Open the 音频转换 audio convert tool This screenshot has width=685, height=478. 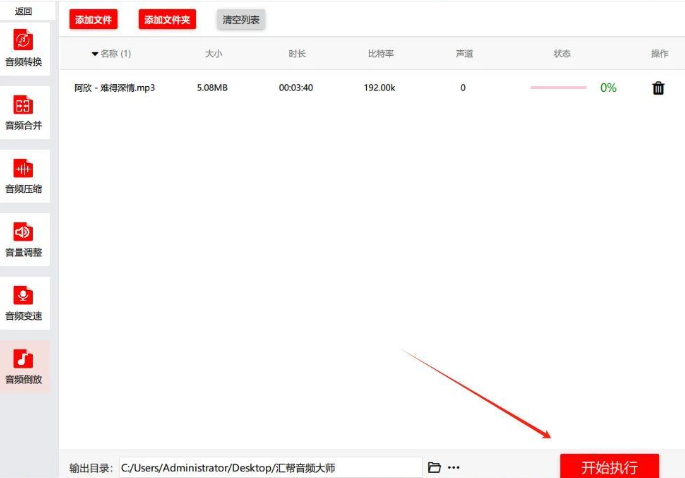point(24,48)
